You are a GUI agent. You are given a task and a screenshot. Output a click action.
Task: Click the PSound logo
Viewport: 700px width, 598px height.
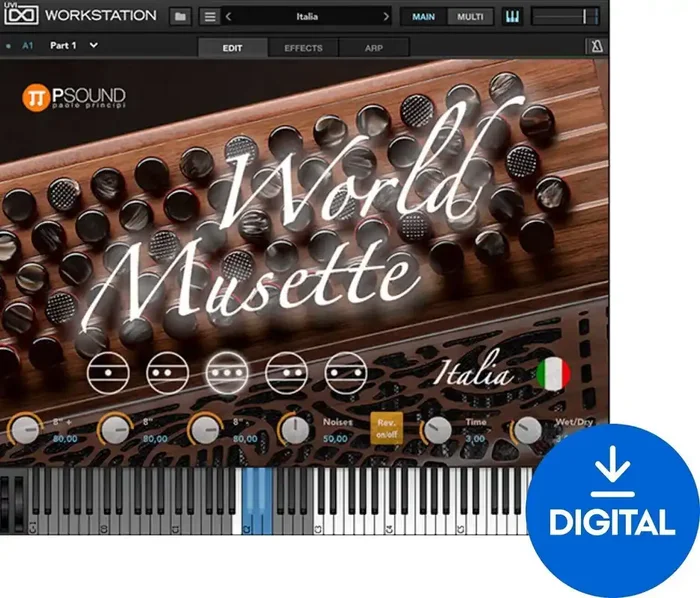coord(74,97)
